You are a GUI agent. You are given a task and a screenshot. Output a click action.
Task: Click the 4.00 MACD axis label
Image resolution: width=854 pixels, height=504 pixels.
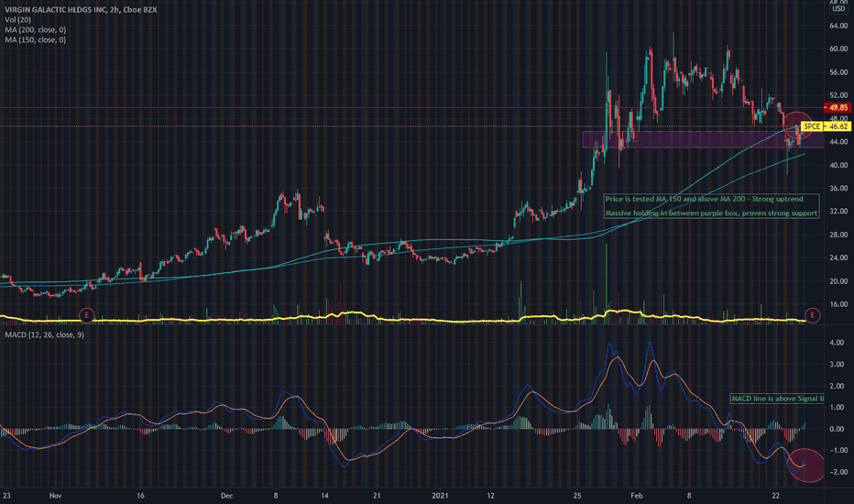click(x=837, y=343)
